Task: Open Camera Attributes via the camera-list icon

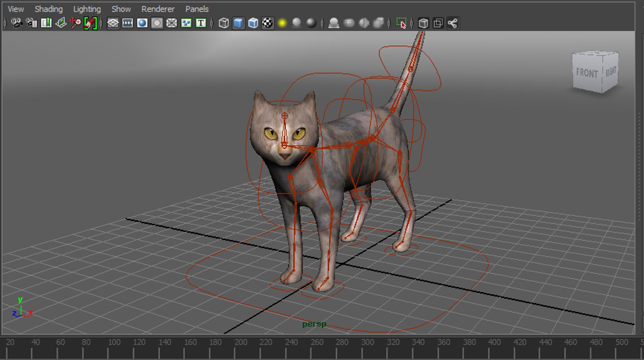Action: [32, 23]
